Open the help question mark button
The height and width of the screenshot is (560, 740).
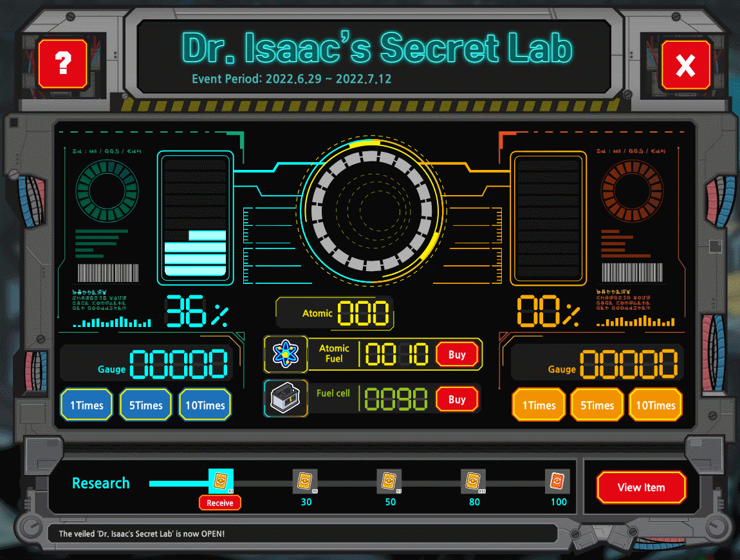[x=62, y=64]
